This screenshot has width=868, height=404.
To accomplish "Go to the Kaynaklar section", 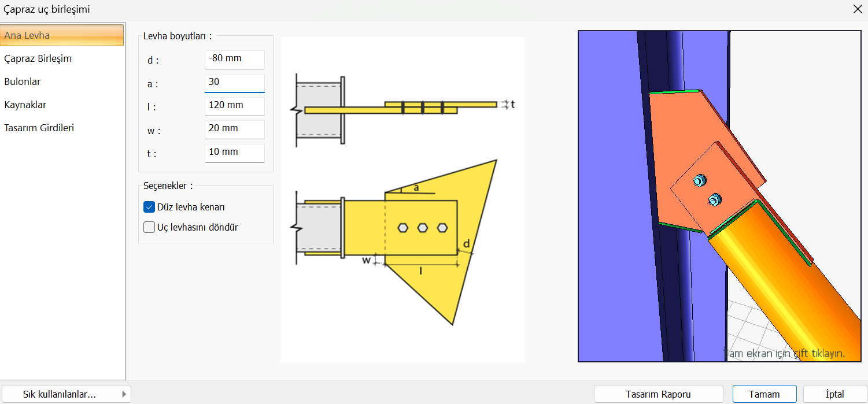I will (x=25, y=105).
